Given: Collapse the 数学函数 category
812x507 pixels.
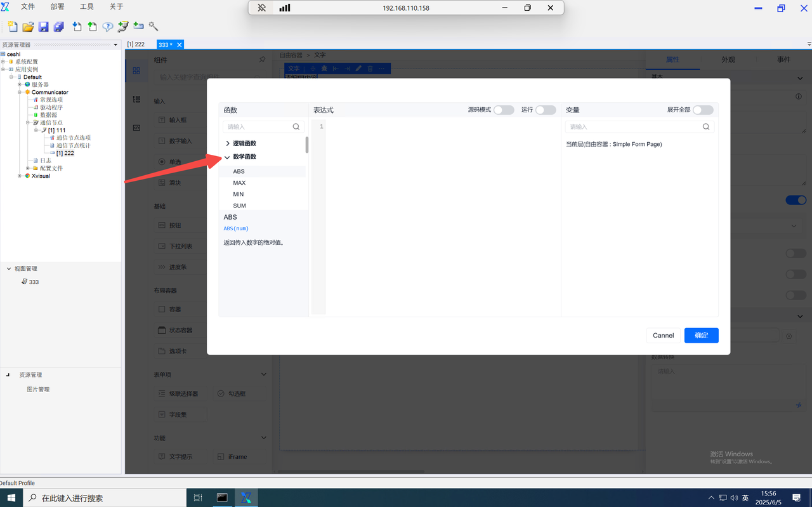Looking at the screenshot, I should pos(228,157).
